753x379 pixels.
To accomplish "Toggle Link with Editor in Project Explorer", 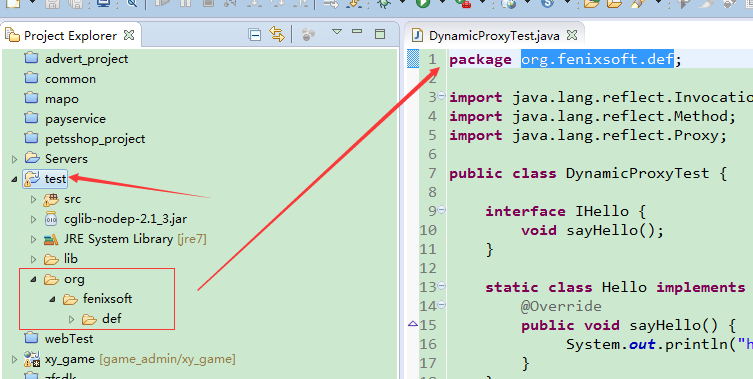I will pos(277,35).
